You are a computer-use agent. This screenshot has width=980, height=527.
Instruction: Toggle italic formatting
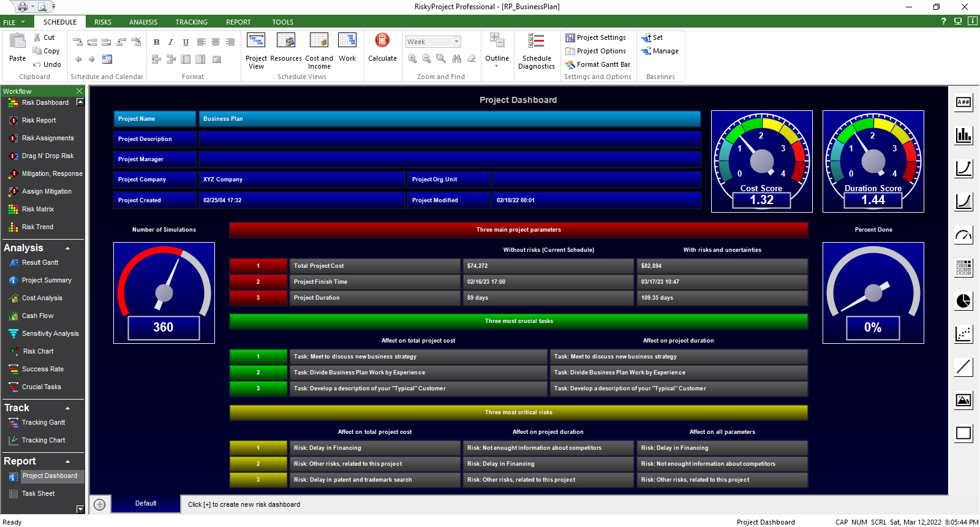pos(171,42)
